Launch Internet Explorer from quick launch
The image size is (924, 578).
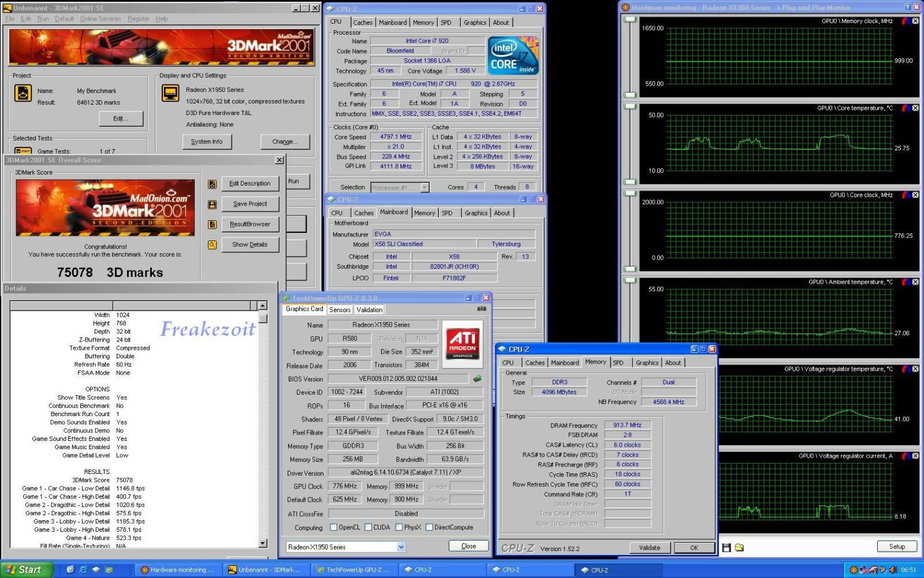coord(83,569)
